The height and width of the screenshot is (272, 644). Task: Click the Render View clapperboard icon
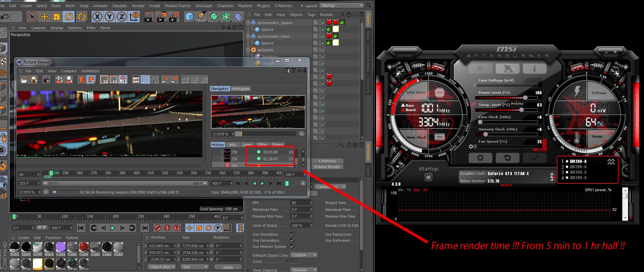[x=149, y=17]
